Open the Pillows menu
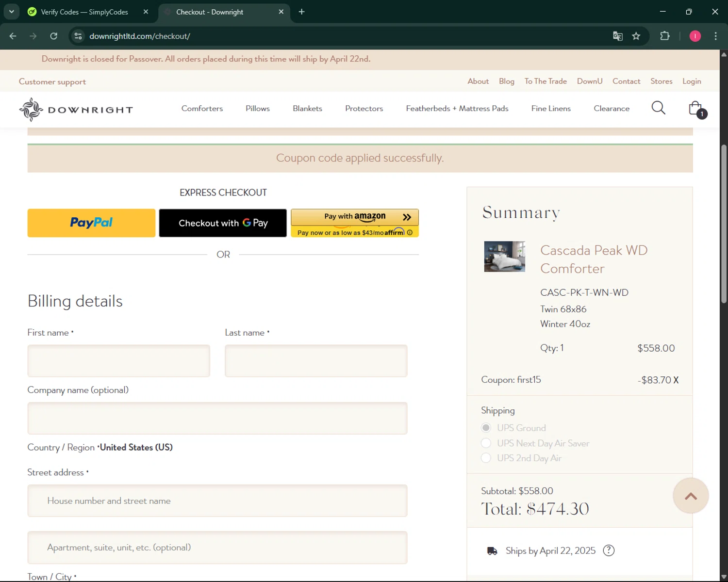 [258, 109]
